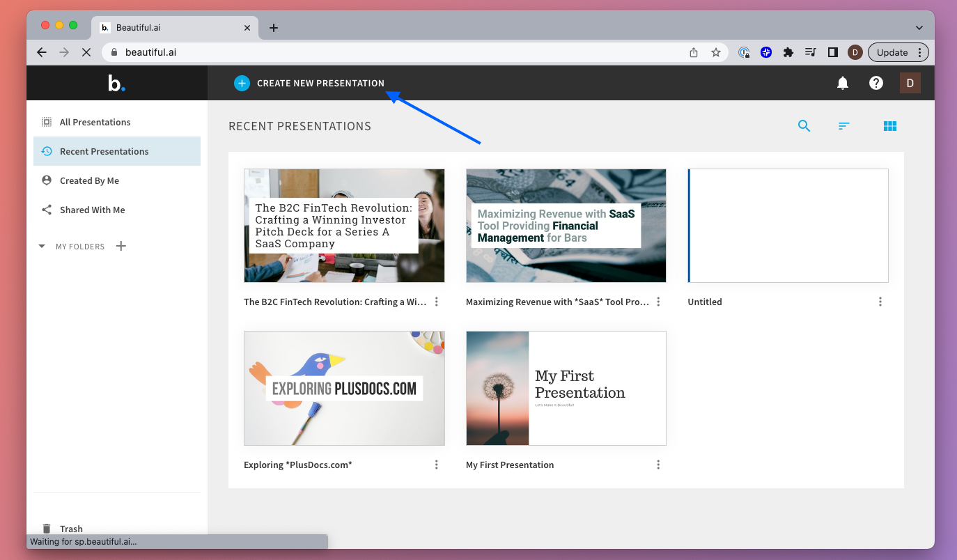Click the Chrome Update button
Screen dimensions: 957x560
tap(898, 52)
